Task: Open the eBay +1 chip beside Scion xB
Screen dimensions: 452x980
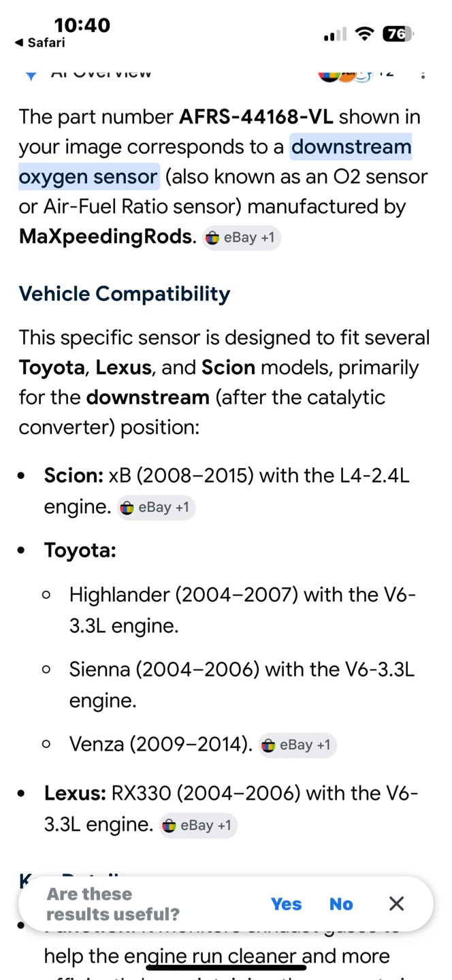Action: 156,508
